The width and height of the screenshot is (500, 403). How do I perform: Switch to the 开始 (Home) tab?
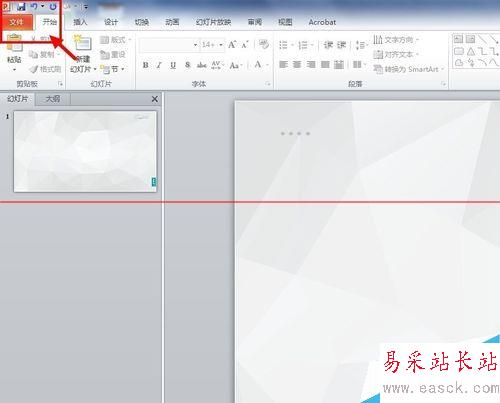point(49,22)
